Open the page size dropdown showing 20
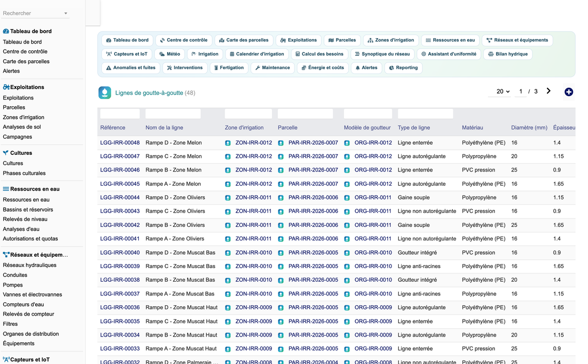Viewport: 588px width, 364px height. coord(500,92)
